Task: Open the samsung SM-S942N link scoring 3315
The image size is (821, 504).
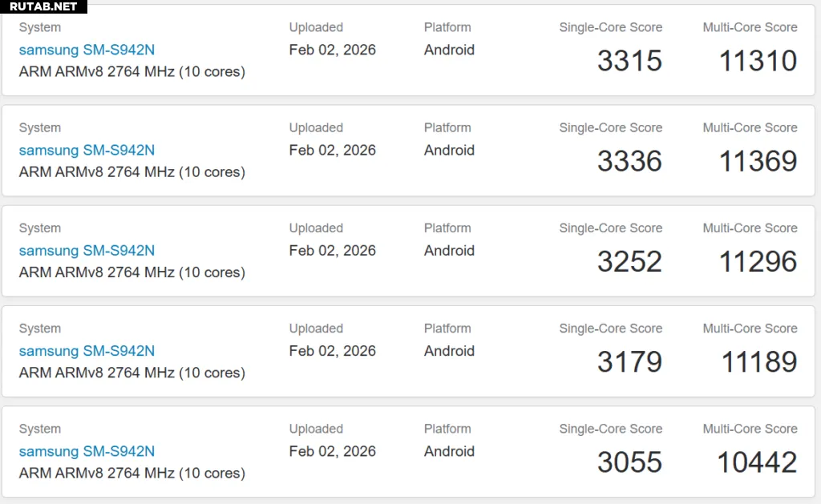Action: (87, 50)
